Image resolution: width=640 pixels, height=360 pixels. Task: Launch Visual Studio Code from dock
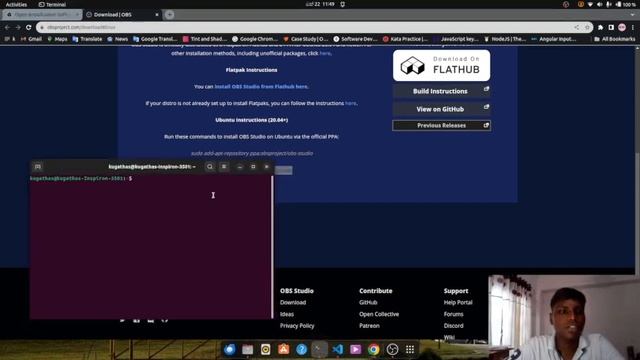click(x=338, y=349)
